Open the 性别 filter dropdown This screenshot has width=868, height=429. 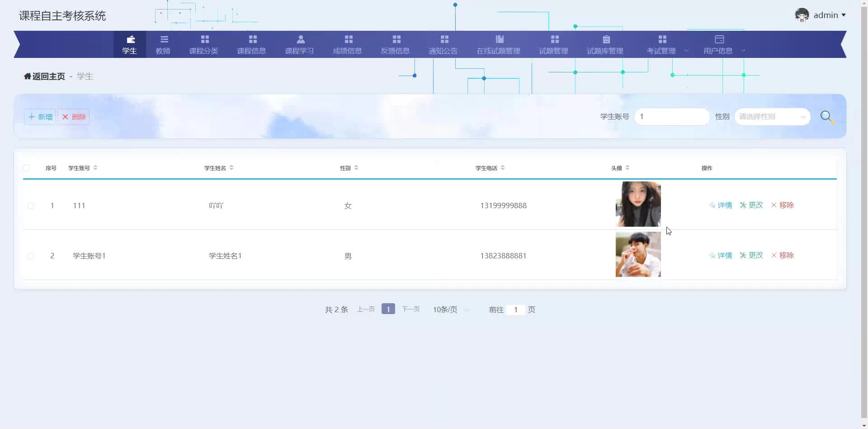(x=772, y=117)
